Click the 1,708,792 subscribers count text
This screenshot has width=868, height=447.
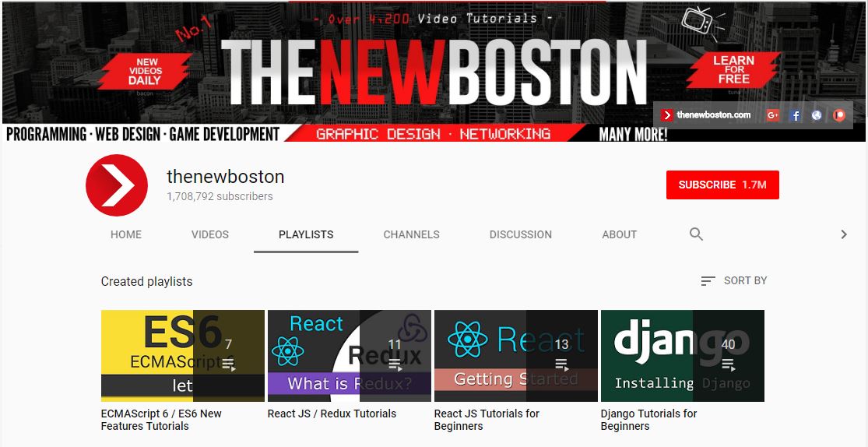click(220, 197)
